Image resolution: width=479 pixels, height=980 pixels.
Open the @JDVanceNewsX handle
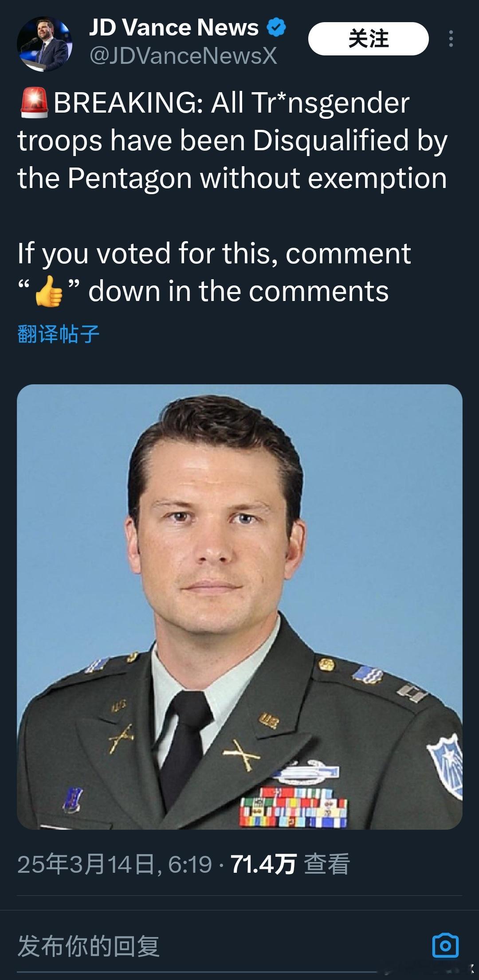(x=183, y=56)
